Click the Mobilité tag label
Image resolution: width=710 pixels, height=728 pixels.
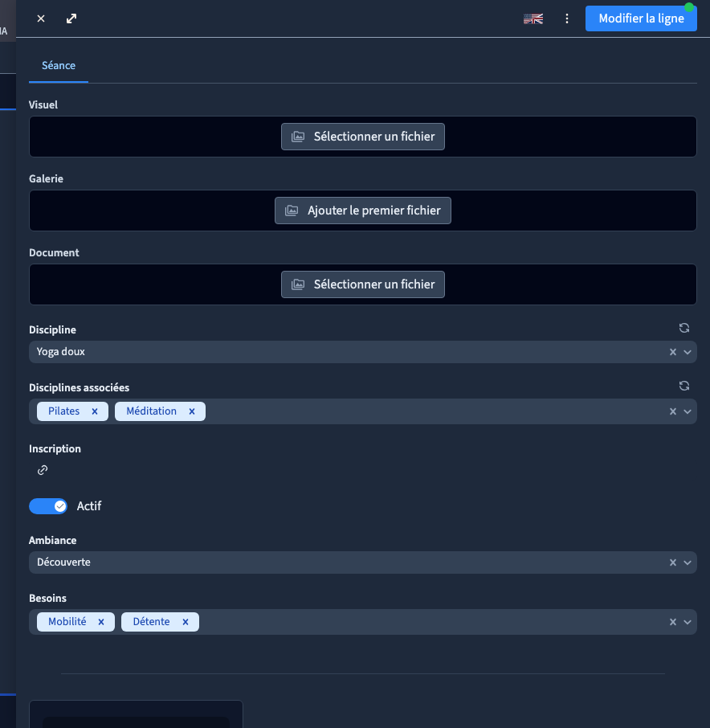pyautogui.click(x=67, y=622)
